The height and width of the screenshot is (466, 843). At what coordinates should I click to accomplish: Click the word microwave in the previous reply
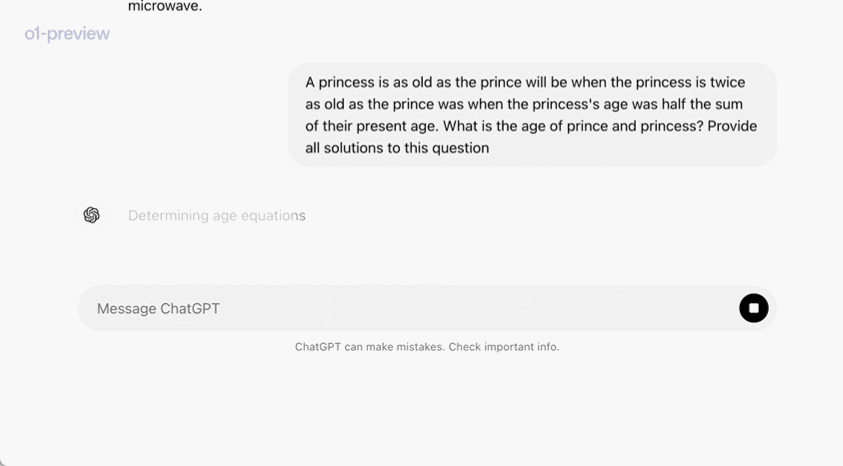(165, 6)
